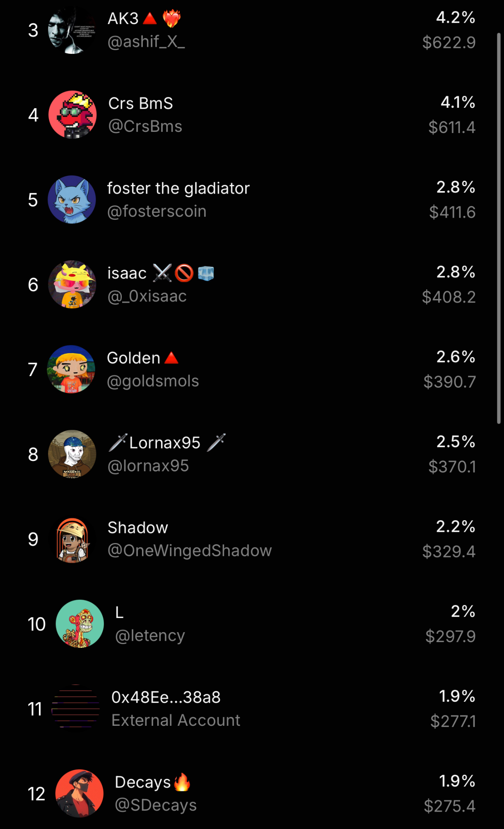The image size is (504, 829).
Task: Open the @goldsmols handle
Action: coord(153,381)
